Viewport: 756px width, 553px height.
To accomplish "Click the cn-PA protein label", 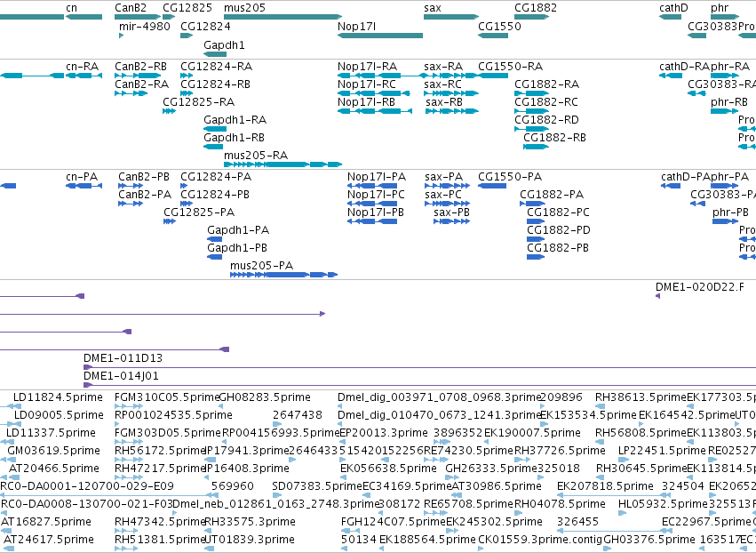I will click(82, 177).
